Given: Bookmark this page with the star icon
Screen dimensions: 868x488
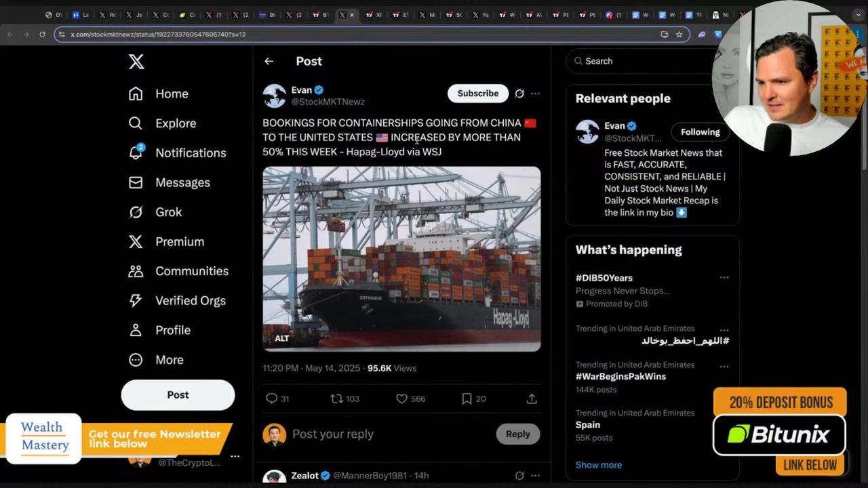Looking at the screenshot, I should (x=679, y=34).
